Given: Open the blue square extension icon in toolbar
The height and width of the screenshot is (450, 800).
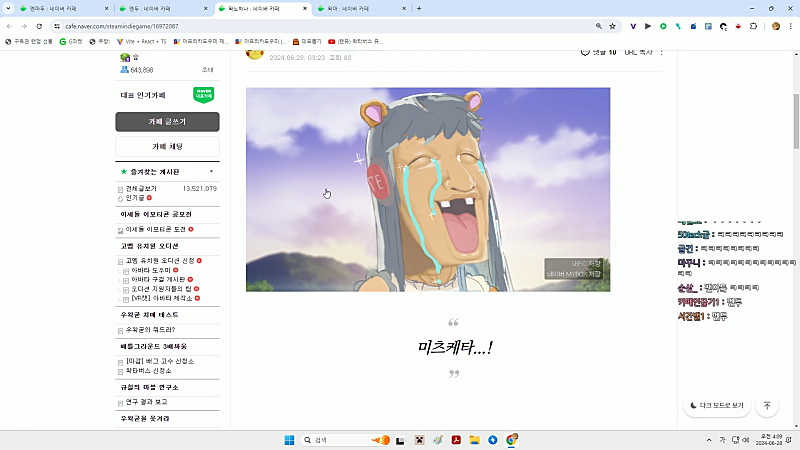Looking at the screenshot, I should coord(693,26).
